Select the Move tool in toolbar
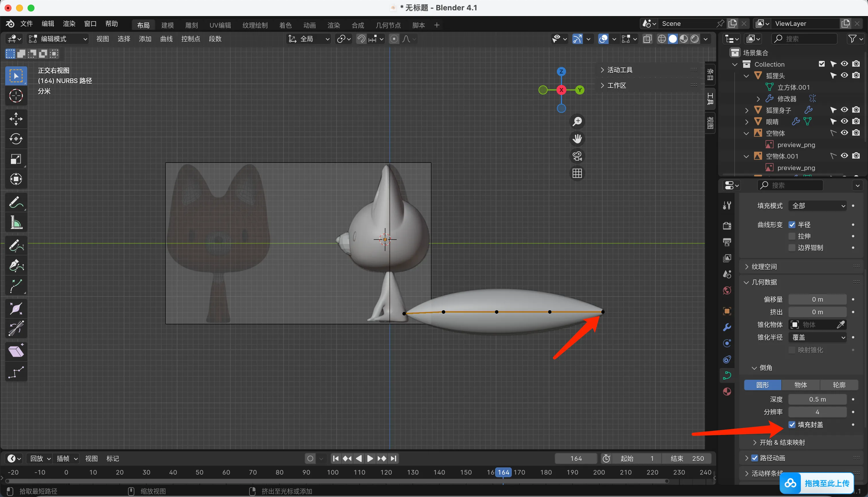This screenshot has height=497, width=868. click(x=16, y=119)
